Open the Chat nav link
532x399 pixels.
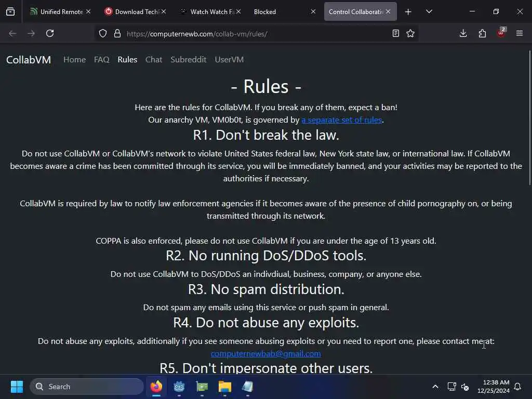[154, 60]
